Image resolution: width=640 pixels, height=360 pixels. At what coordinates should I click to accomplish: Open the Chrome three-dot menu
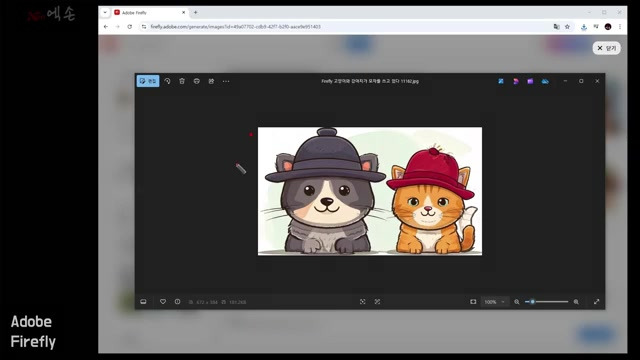click(x=620, y=27)
